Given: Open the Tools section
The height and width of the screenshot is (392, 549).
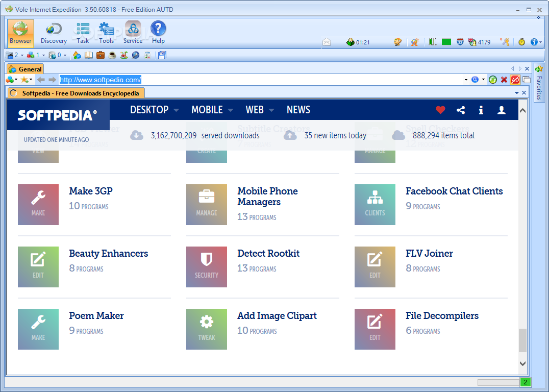Looking at the screenshot, I should (x=106, y=33).
